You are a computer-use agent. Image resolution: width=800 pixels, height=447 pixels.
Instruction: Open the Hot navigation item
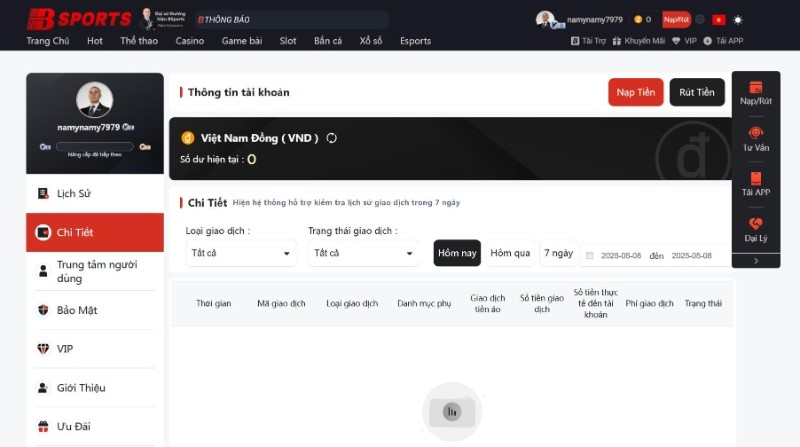[95, 41]
